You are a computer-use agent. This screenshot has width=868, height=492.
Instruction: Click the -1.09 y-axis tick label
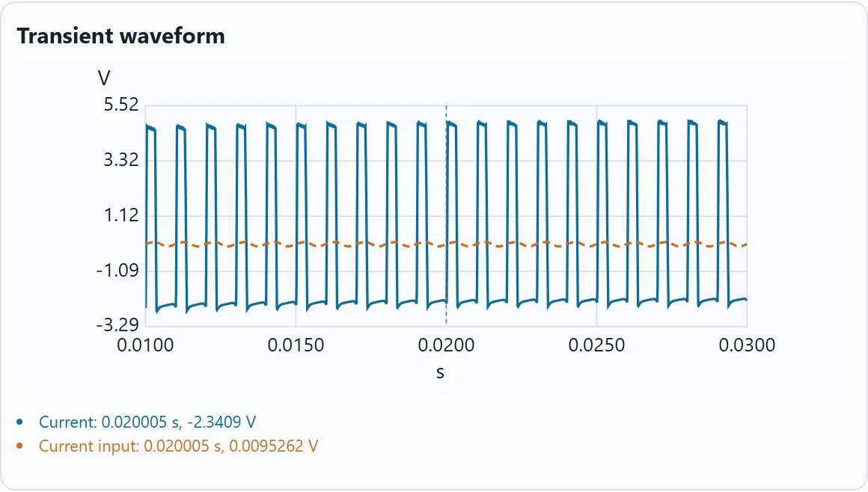pos(117,271)
